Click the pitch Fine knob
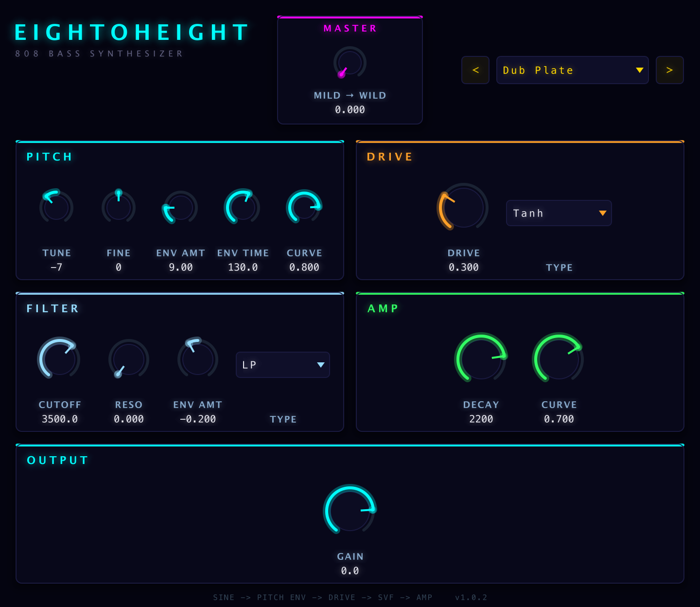Viewport: 700px width, 607px height. tap(119, 207)
